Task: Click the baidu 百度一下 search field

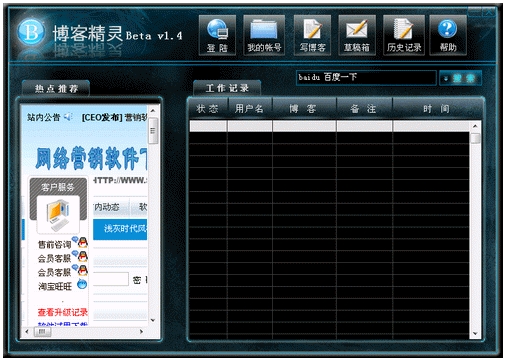Action: (366, 78)
